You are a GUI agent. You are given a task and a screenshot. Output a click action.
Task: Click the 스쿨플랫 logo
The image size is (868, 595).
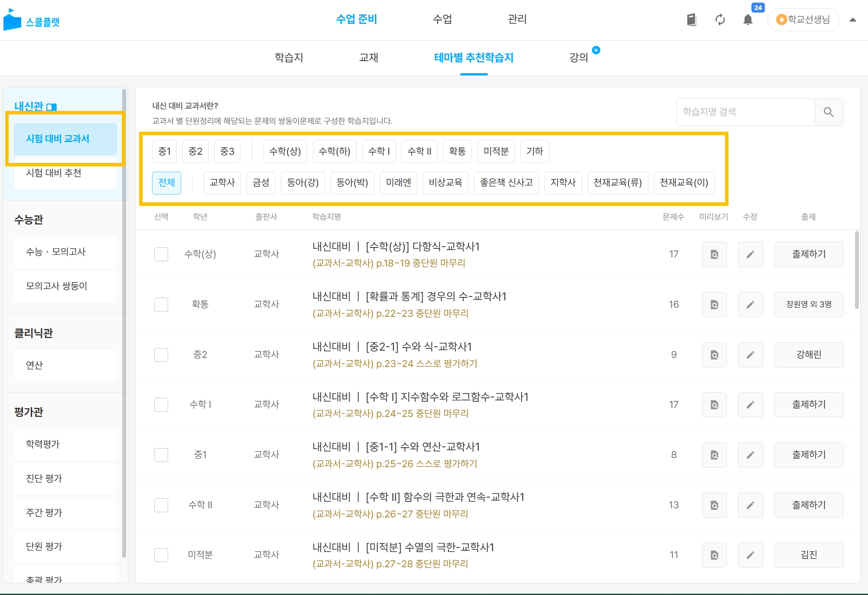31,20
